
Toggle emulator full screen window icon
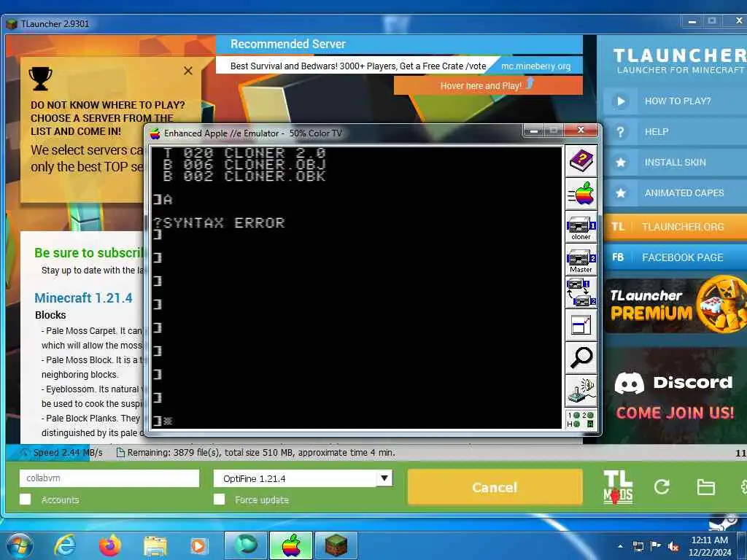pyautogui.click(x=581, y=325)
